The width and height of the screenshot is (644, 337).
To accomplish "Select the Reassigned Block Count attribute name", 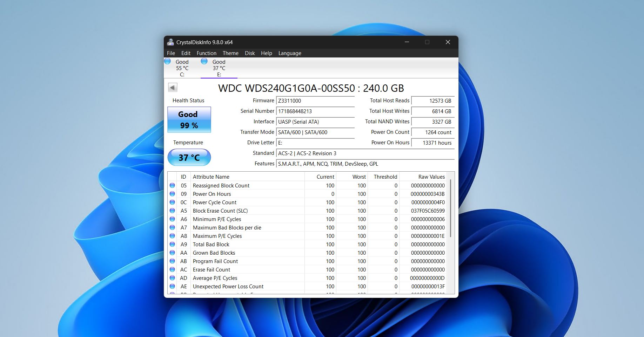I will coord(221,185).
